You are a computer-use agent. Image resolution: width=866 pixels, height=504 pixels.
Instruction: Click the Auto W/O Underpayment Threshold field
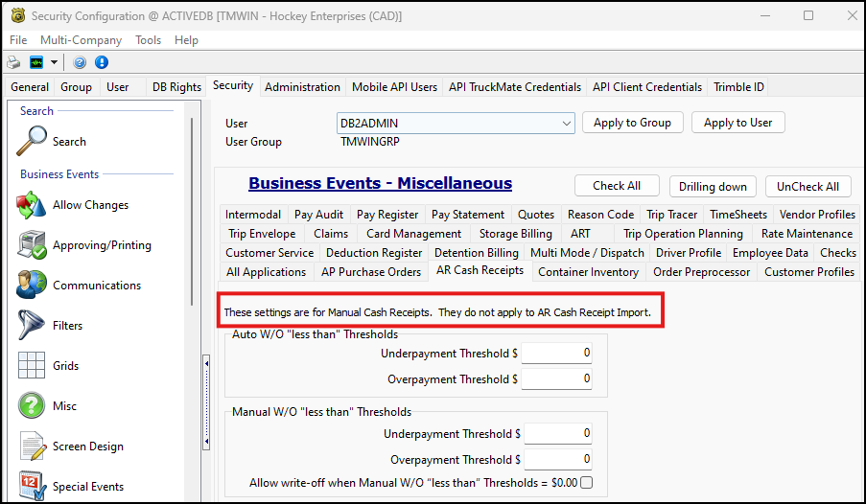tap(556, 354)
